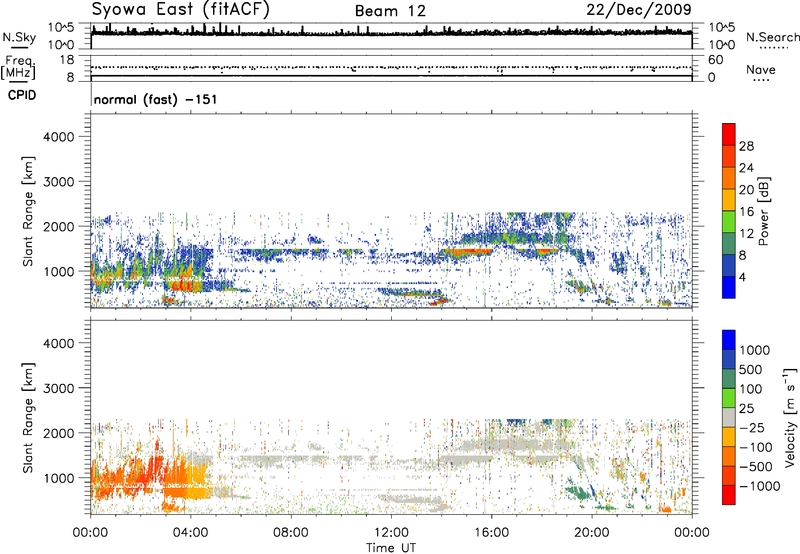Pick the bright blue bottom power swatch
This screenshot has width=800, height=554.
(x=729, y=287)
